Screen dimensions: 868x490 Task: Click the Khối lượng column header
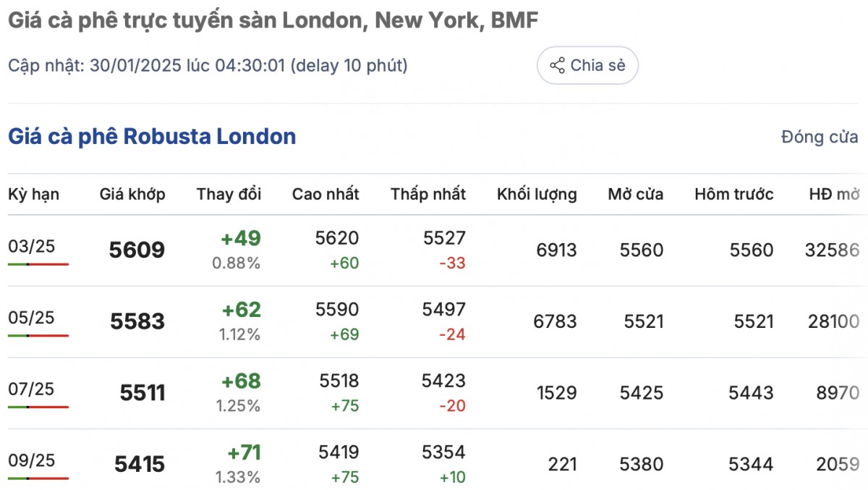click(537, 194)
